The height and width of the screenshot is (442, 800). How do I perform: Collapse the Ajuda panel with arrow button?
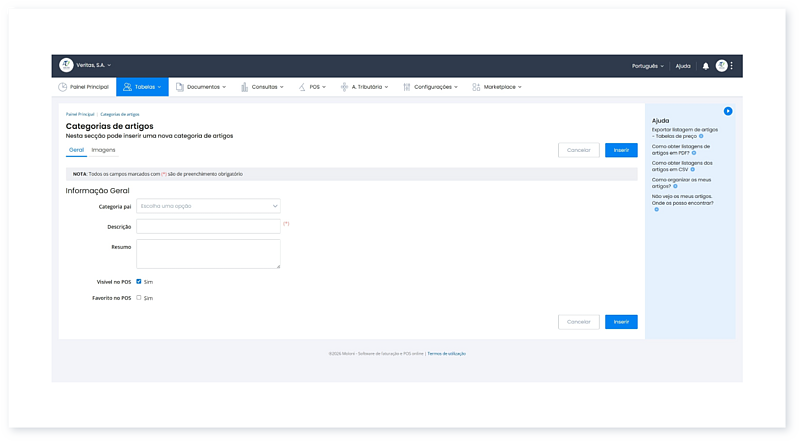click(728, 111)
